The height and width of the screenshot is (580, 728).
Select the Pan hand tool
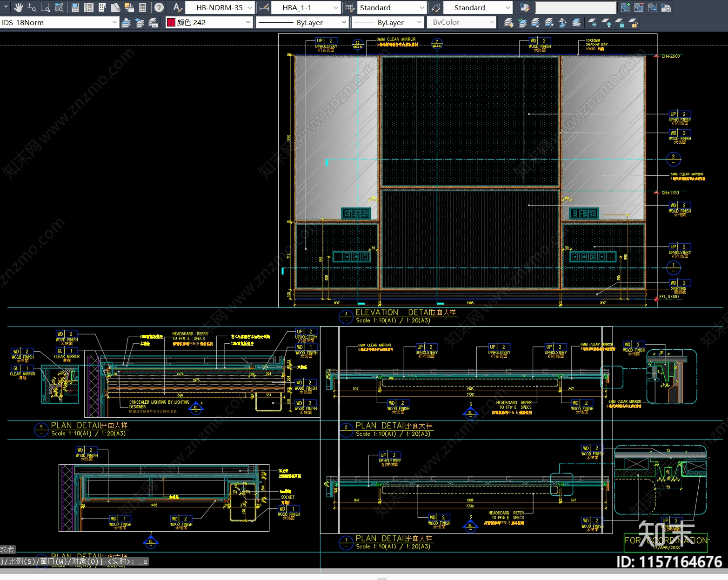point(18,7)
